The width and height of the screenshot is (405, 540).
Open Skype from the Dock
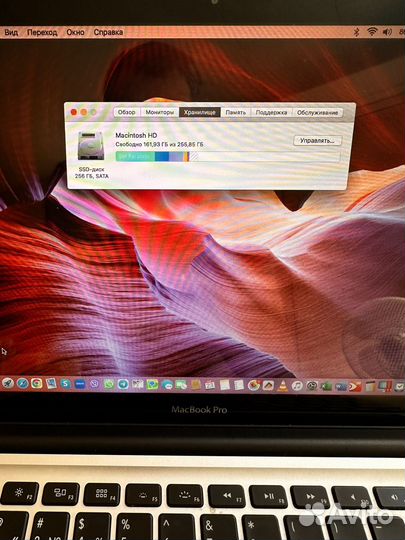coord(65,384)
